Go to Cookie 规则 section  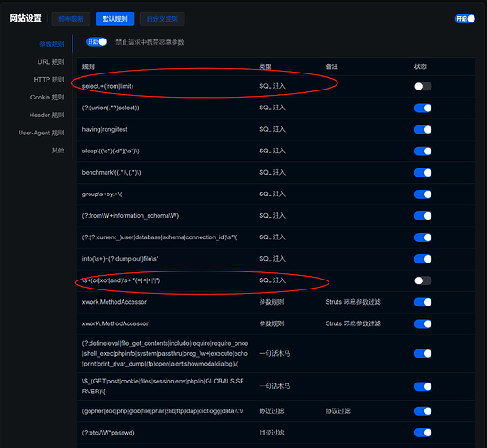pos(47,98)
